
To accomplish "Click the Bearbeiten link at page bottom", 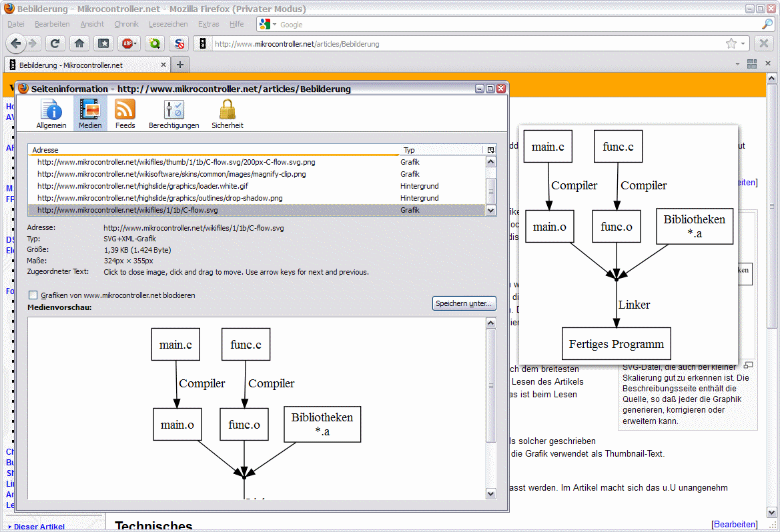I will click(x=734, y=524).
